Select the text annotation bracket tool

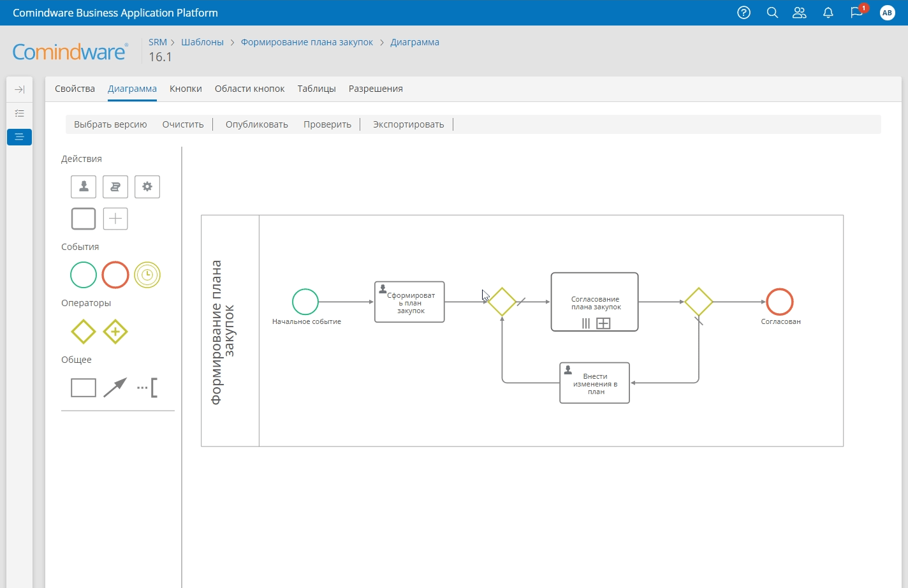[x=147, y=387]
